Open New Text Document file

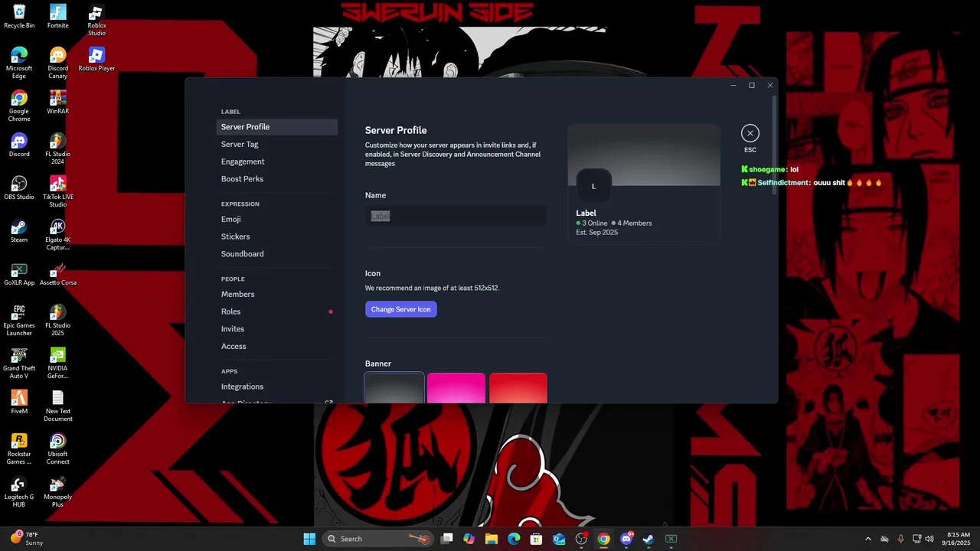[x=57, y=406]
